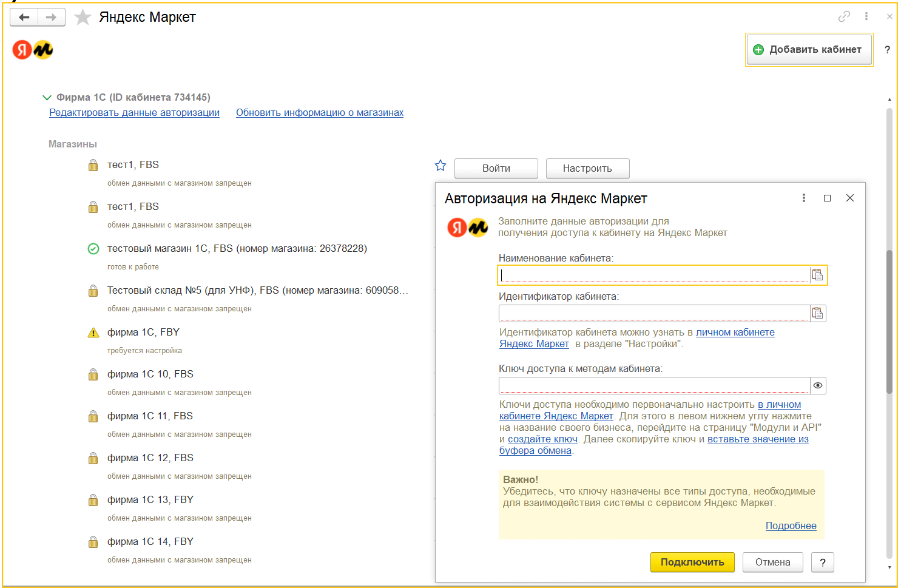Collapse the Фирма 1С cabinet section
This screenshot has width=901, height=588.
47,98
